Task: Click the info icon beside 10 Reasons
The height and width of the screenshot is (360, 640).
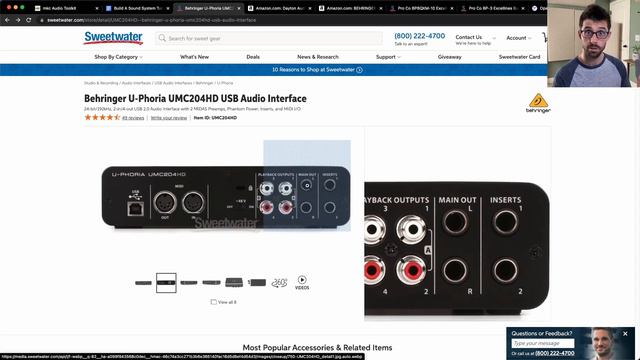Action: (359, 70)
